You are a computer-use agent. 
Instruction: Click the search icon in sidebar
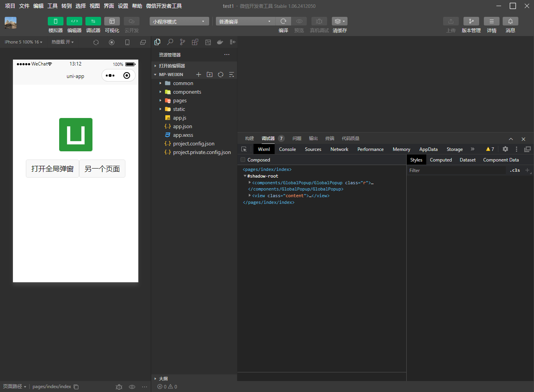170,42
